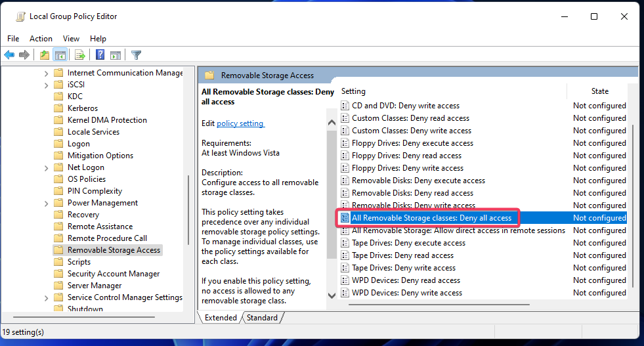This screenshot has width=644, height=346.
Task: Expand the Internet Communication Management node
Action: [46, 74]
